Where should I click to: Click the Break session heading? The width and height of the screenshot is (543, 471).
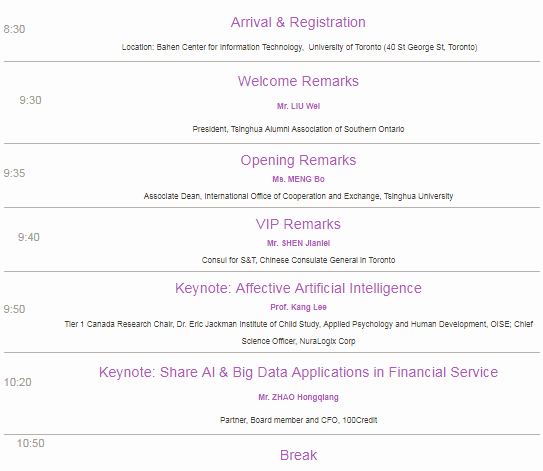(x=298, y=455)
